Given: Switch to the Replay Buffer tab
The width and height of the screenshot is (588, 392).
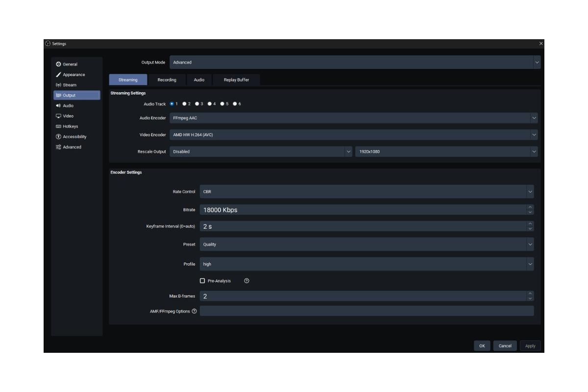Looking at the screenshot, I should (237, 80).
